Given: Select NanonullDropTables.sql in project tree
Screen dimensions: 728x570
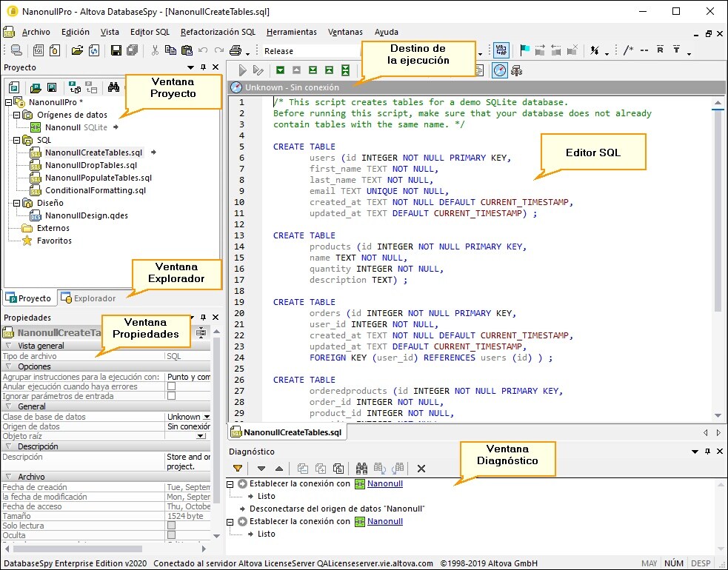Looking at the screenshot, I should click(x=91, y=165).
